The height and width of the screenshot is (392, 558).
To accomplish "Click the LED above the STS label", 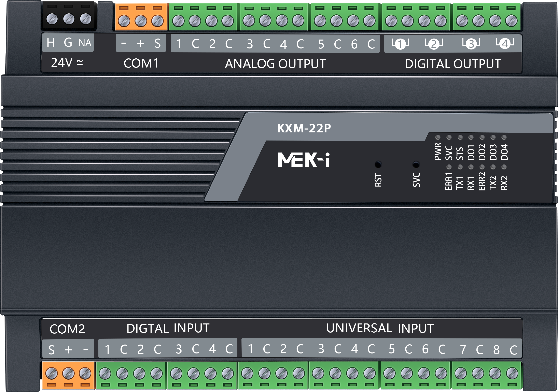I will (460, 137).
